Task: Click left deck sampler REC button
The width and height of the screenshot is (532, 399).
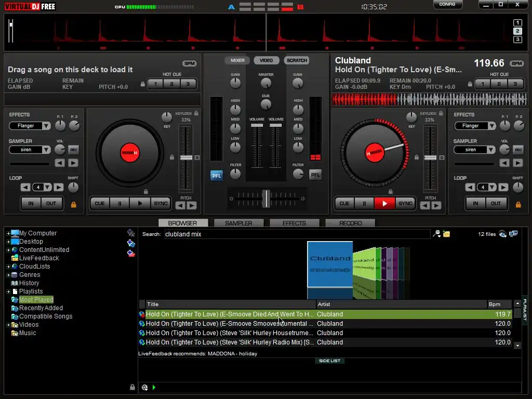Action: (x=73, y=150)
